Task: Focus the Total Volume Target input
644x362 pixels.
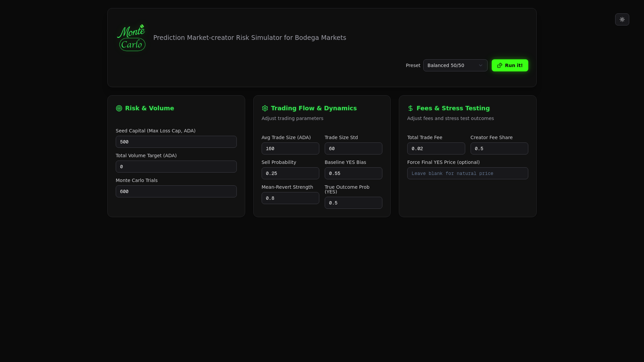Action: coord(176,167)
